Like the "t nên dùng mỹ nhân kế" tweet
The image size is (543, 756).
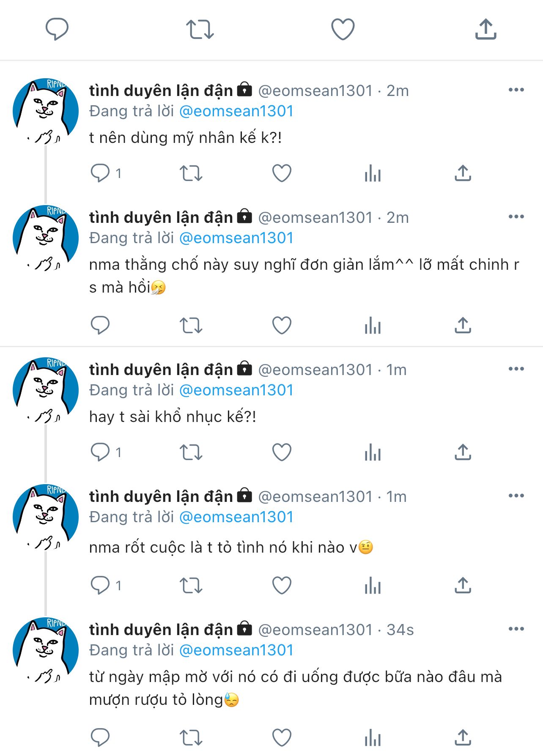282,173
